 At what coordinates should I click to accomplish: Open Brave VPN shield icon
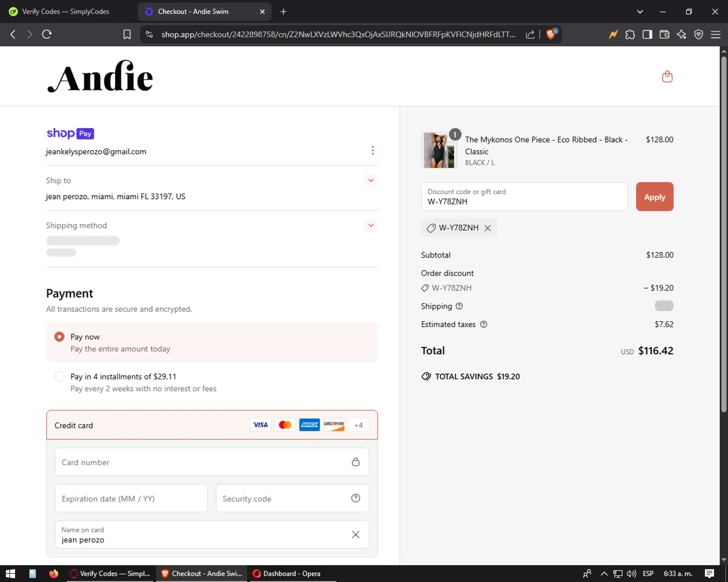pyautogui.click(x=698, y=34)
